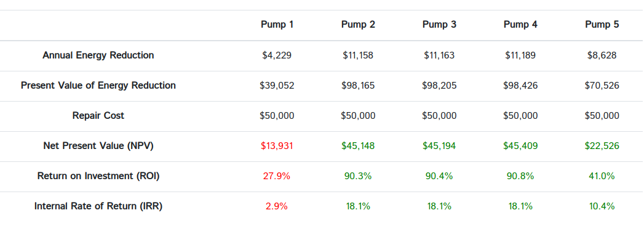
Task: Select the Pump 2 column header
Action: tap(358, 25)
